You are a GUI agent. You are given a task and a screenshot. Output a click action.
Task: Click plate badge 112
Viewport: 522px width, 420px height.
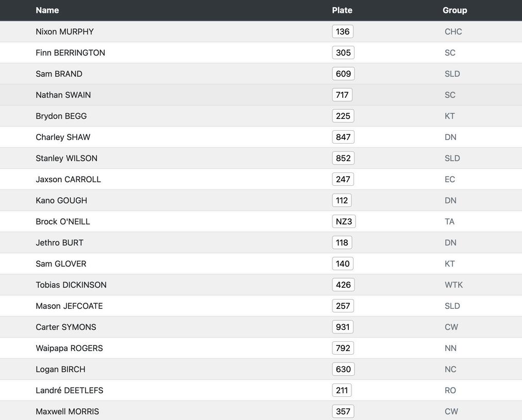coord(342,200)
